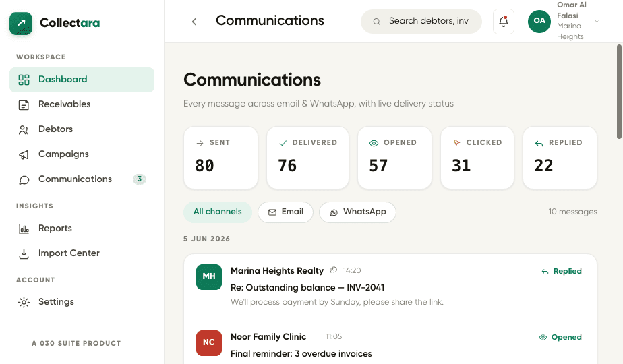Filter messages by Email
Viewport: 623px width, 364px height.
point(286,212)
